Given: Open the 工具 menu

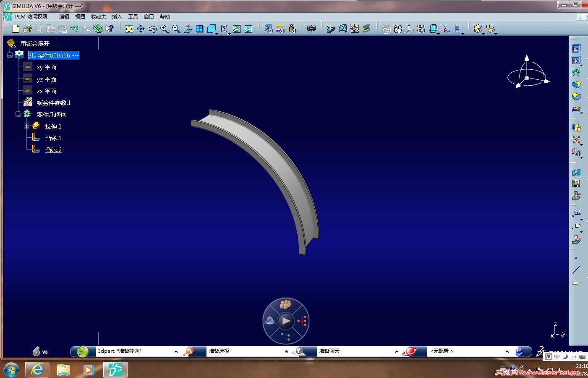Looking at the screenshot, I should point(133,17).
